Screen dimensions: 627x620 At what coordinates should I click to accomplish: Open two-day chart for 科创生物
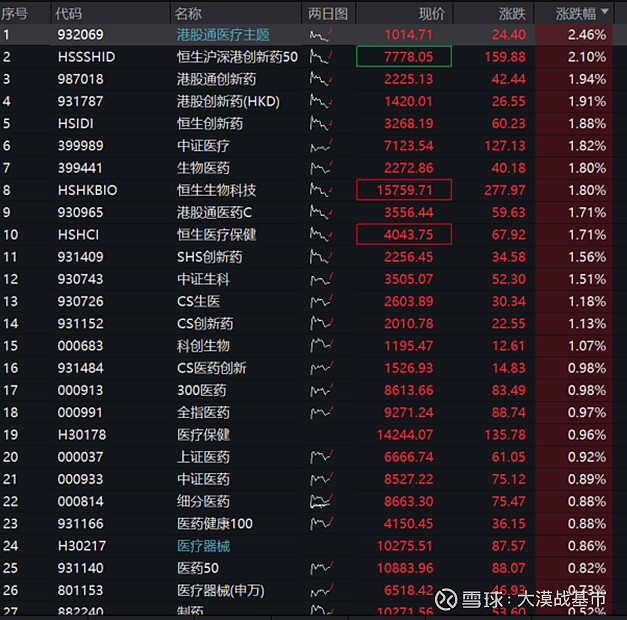click(321, 346)
